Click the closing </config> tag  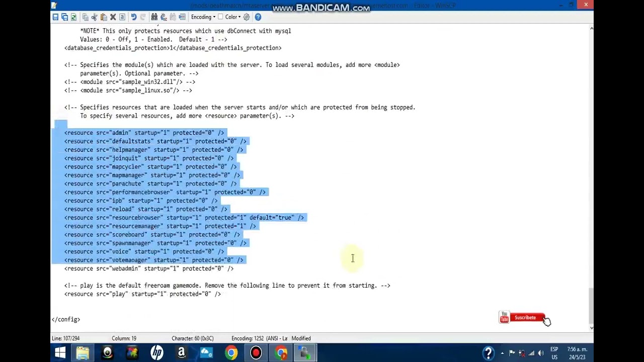click(x=66, y=320)
